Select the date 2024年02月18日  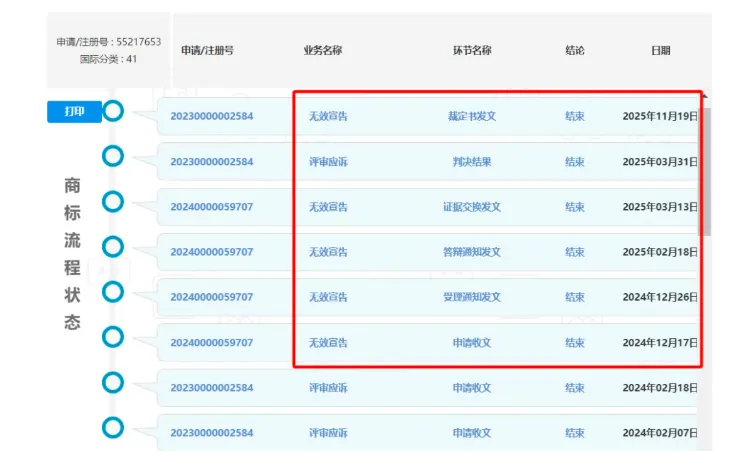[x=660, y=388]
